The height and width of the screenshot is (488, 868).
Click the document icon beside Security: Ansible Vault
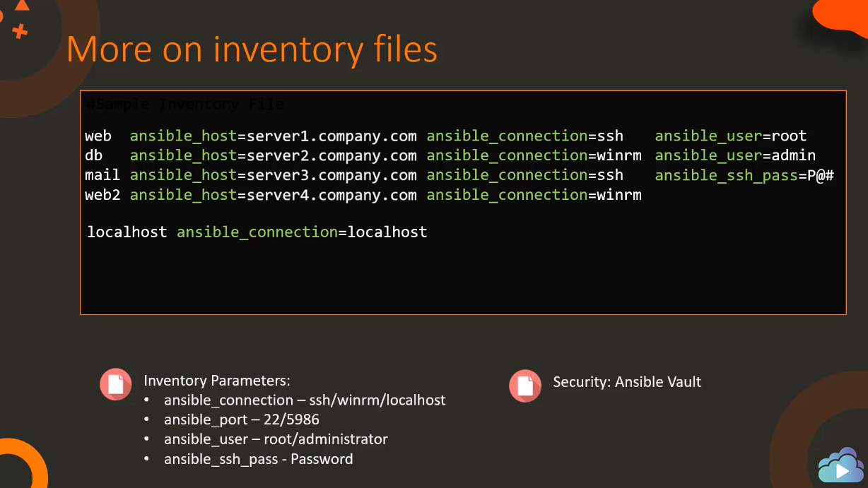[525, 386]
